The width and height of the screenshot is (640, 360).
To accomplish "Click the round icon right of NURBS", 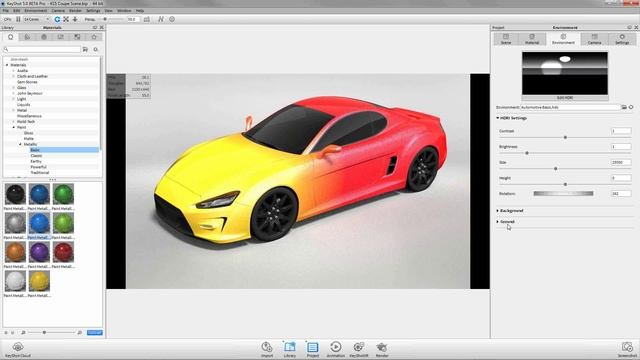I will tap(172, 19).
